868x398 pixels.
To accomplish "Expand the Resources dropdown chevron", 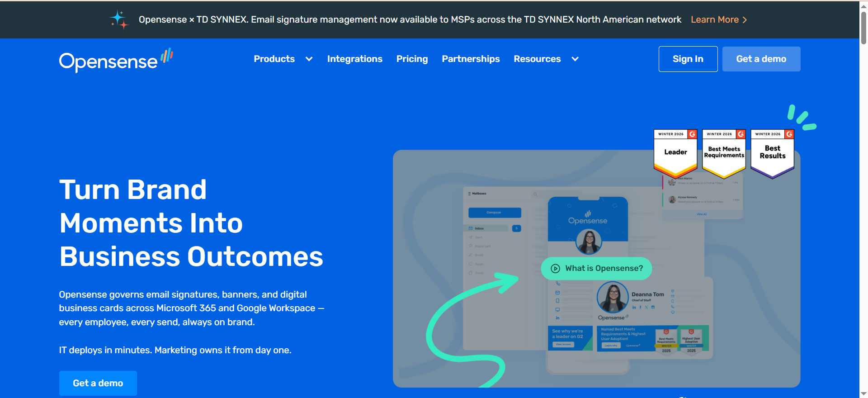I will (575, 59).
